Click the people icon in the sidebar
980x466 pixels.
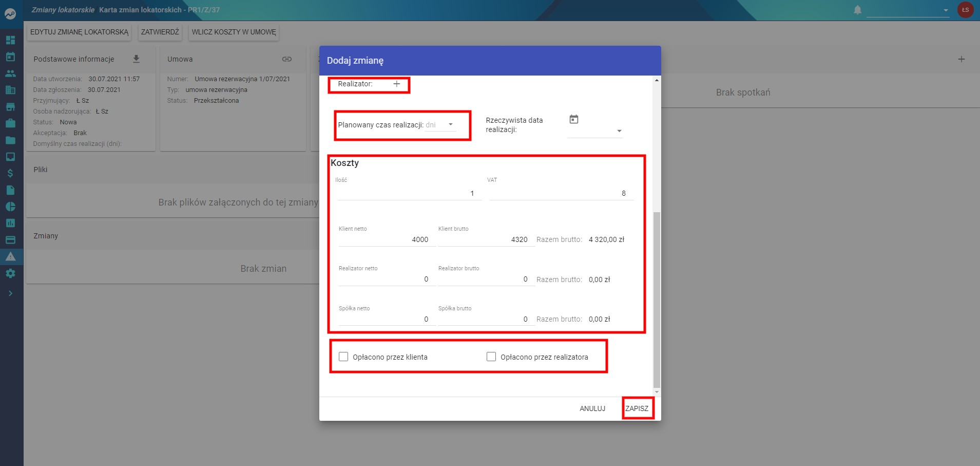tap(10, 73)
